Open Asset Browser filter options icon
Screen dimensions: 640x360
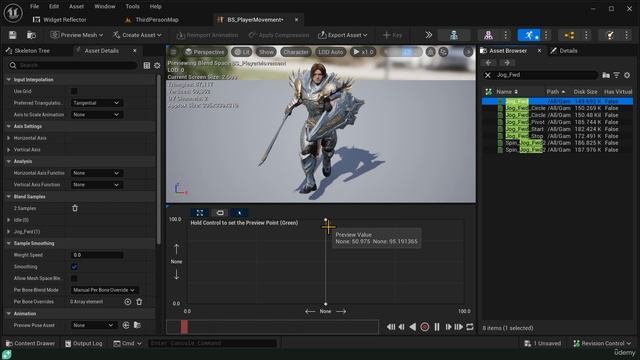(616, 75)
